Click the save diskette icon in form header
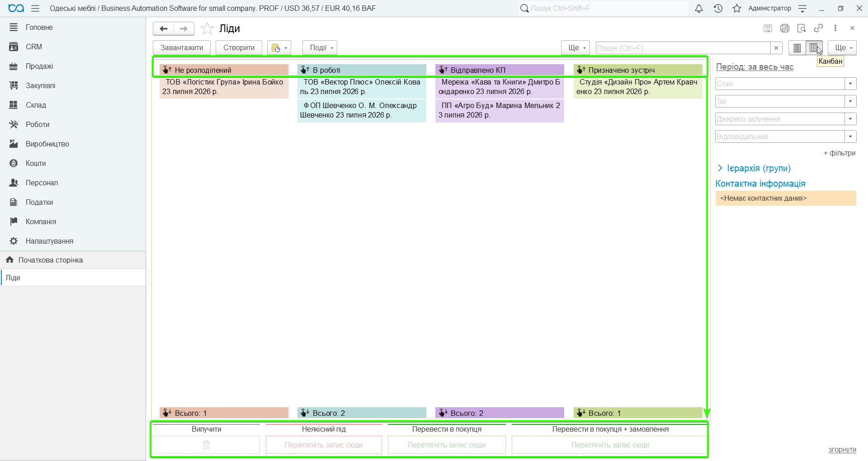This screenshot has height=461, width=868. pyautogui.click(x=768, y=28)
